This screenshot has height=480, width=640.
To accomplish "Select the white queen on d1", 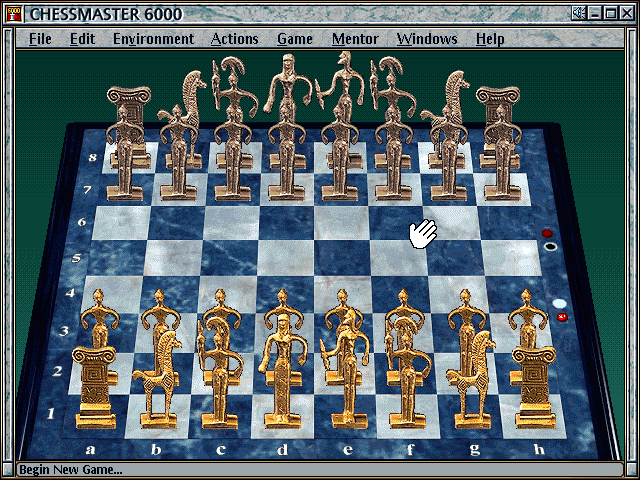I will point(282,371).
